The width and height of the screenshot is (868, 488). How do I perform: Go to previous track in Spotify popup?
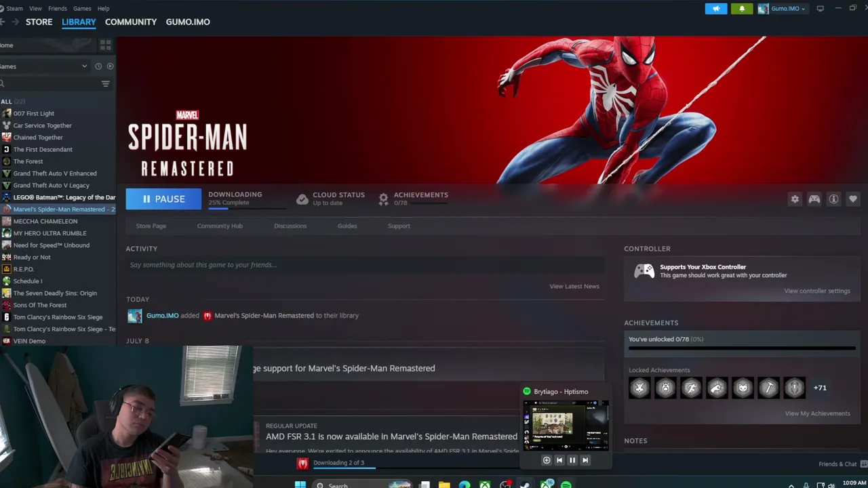(559, 460)
